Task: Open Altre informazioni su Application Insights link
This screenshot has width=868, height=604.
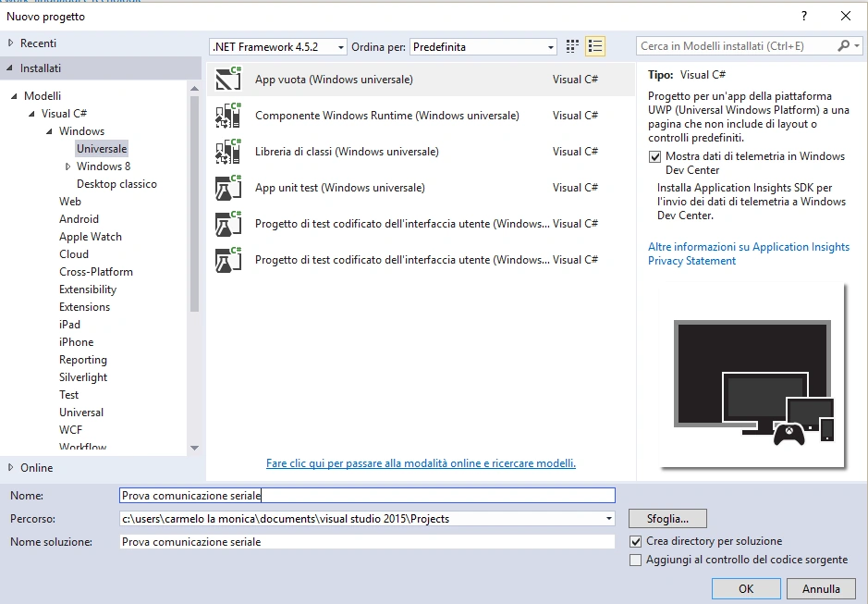Action: click(x=749, y=247)
